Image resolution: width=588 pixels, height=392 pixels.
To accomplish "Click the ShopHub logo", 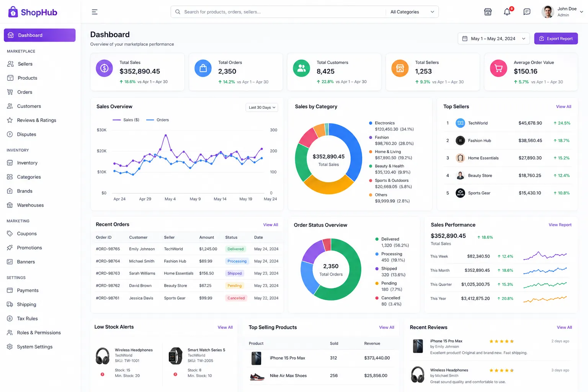I will pyautogui.click(x=33, y=12).
